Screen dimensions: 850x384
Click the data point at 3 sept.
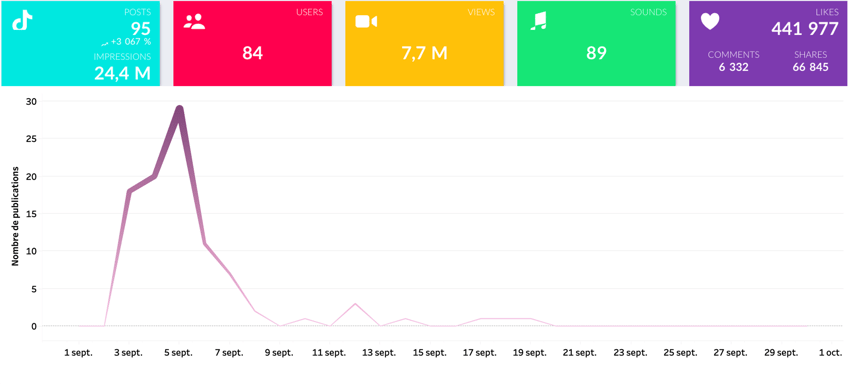coord(129,191)
